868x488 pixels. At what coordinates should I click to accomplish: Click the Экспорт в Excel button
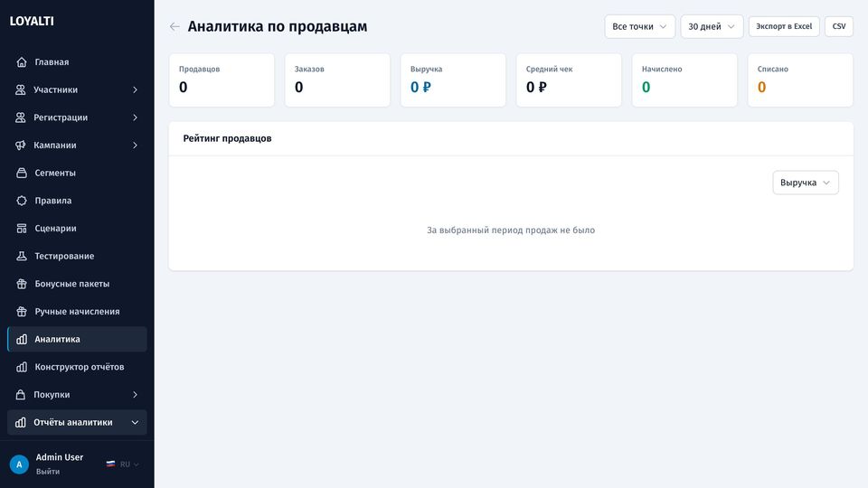point(784,26)
